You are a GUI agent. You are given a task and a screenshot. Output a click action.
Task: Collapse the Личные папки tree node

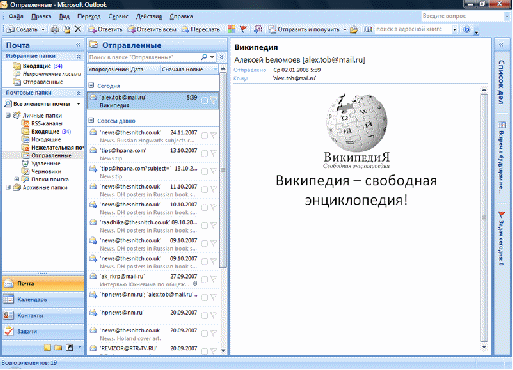pyautogui.click(x=8, y=115)
